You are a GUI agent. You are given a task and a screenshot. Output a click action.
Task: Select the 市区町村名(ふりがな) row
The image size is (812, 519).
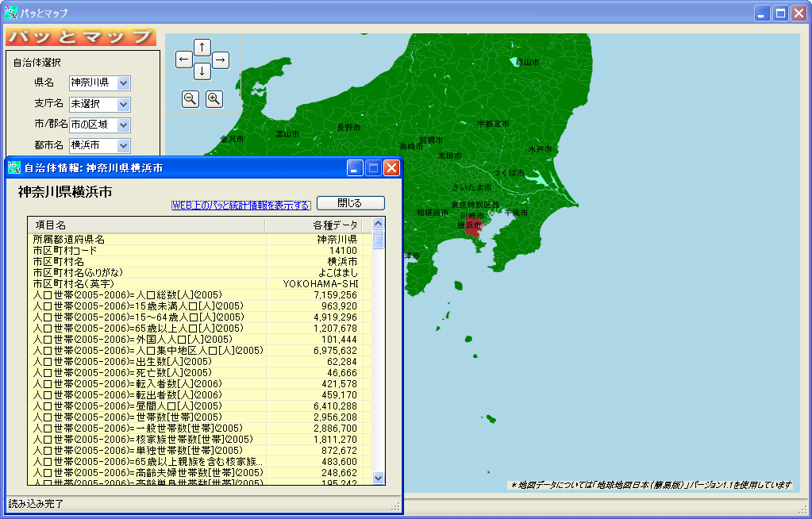(200, 272)
